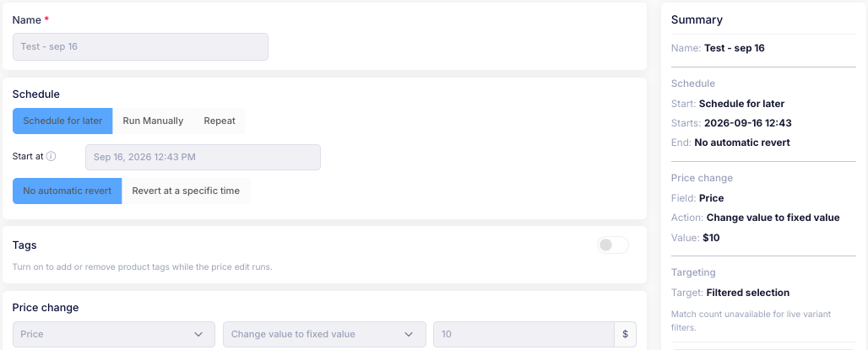The height and width of the screenshot is (350, 868).
Task: Click the Name input field
Action: coord(141,47)
